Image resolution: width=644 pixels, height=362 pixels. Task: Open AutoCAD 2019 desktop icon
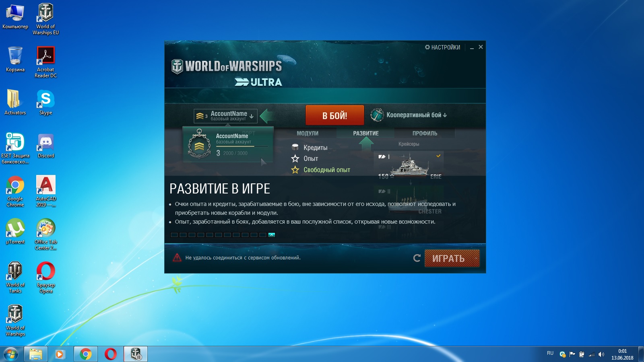(45, 191)
